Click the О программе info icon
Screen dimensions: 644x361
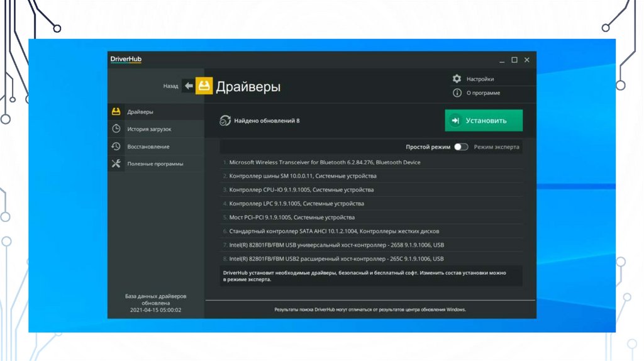tap(457, 93)
